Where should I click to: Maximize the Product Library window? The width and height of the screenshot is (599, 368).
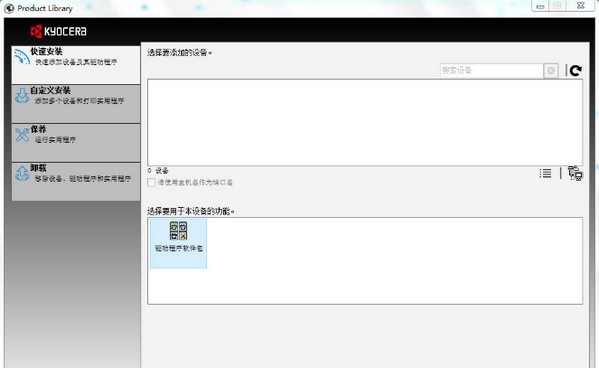coord(557,6)
